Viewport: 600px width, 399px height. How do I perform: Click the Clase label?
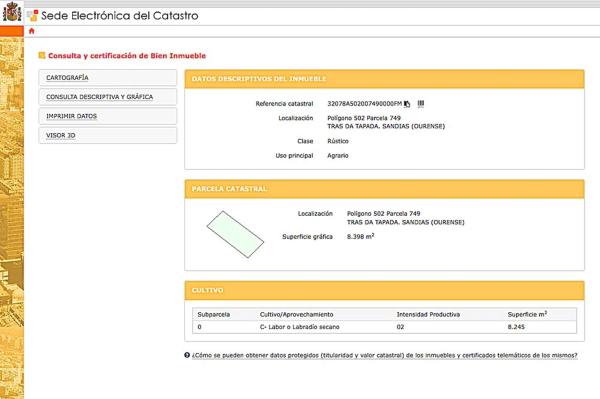tap(305, 141)
